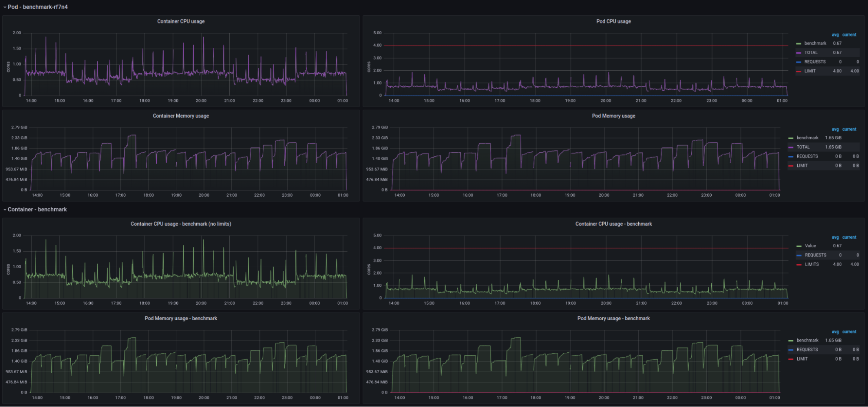The image size is (868, 407).
Task: Sort Pod Memory usage legend by current
Action: coord(849,129)
